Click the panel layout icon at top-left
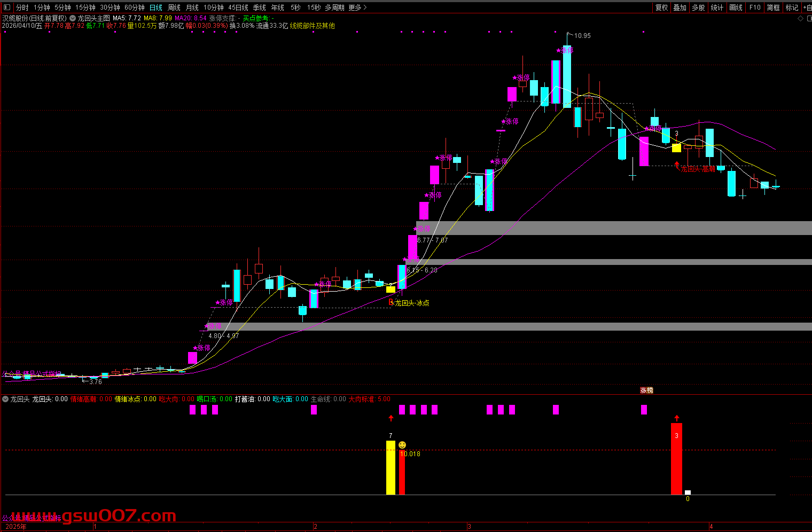 point(6,7)
